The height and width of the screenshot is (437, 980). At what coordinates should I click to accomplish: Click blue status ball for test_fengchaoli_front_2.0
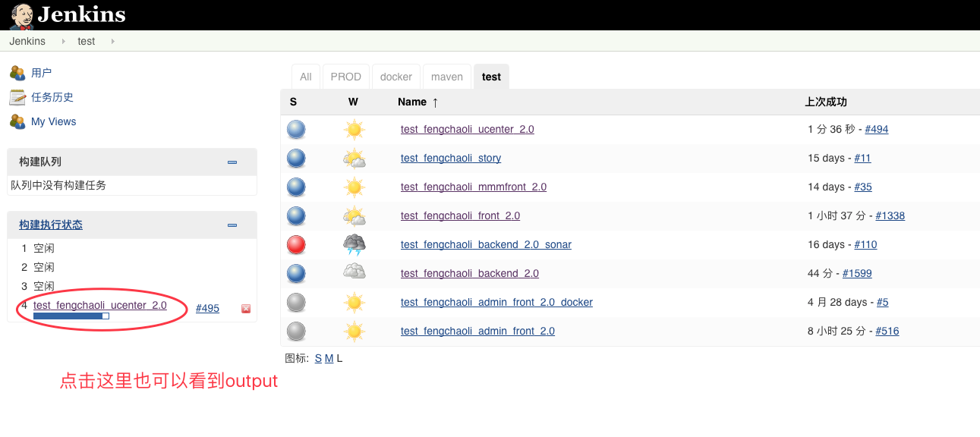coord(296,215)
